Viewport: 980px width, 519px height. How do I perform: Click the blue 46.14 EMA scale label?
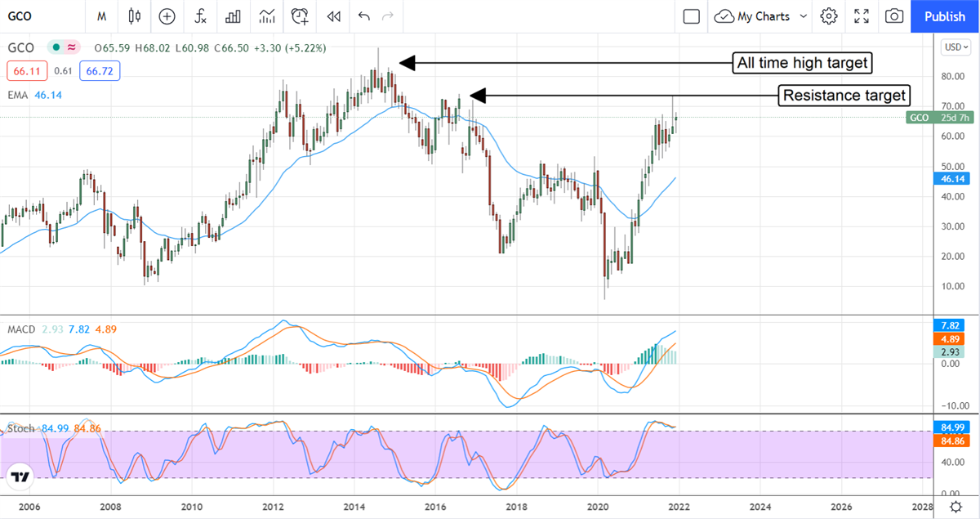click(x=951, y=178)
